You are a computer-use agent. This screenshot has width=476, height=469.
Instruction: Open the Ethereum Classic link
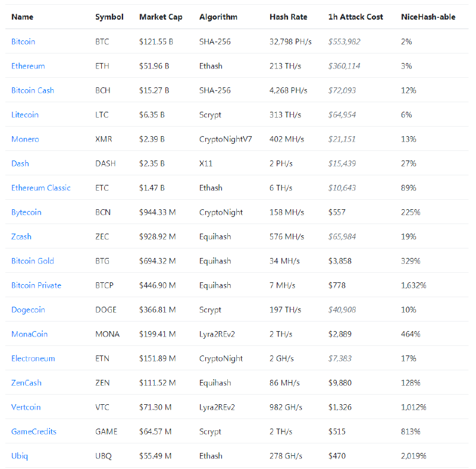click(41, 188)
